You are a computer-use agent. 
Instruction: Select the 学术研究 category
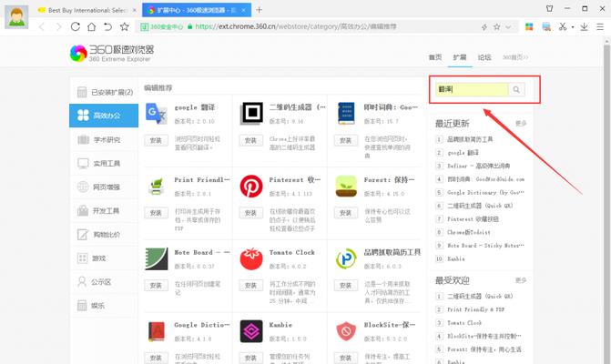point(104,139)
